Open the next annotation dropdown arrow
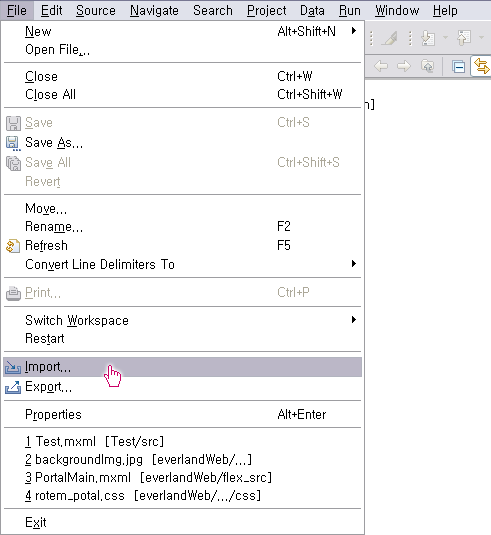The image size is (491, 535). coord(445,37)
